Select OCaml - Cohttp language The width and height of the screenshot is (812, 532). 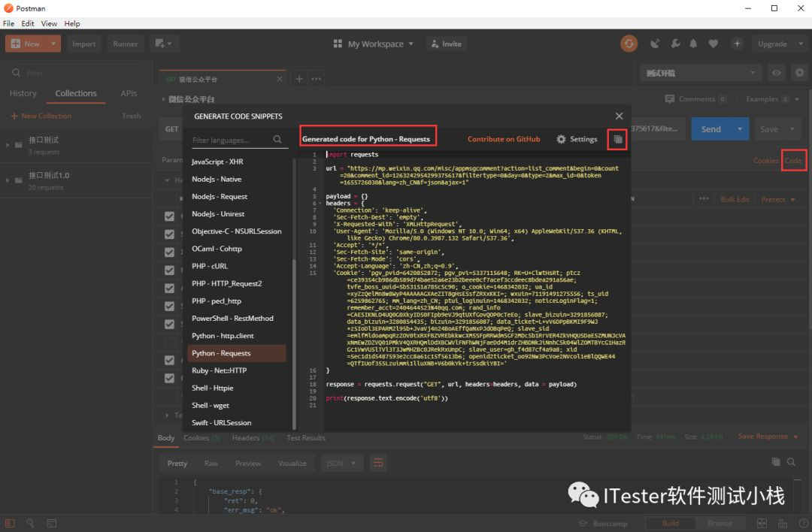click(217, 249)
